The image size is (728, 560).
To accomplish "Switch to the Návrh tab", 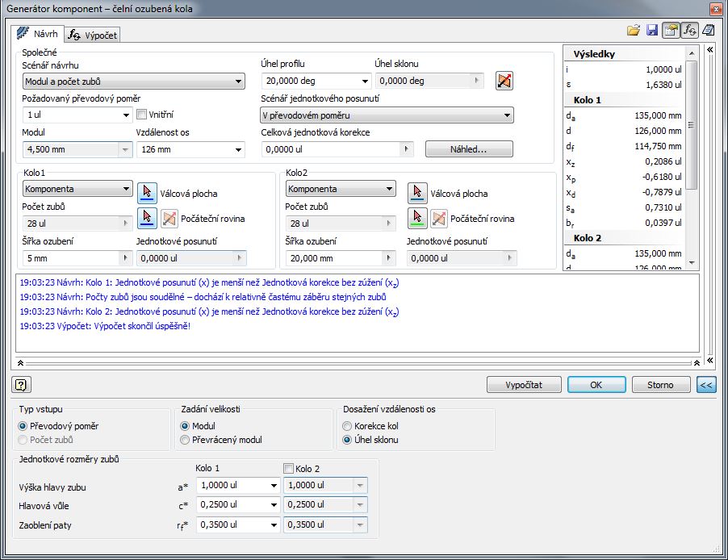I will [38, 34].
